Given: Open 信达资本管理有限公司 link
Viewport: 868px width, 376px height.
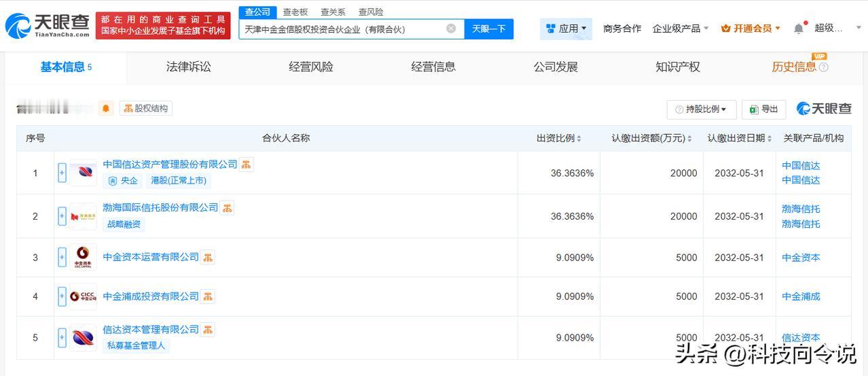Looking at the screenshot, I should click(151, 330).
